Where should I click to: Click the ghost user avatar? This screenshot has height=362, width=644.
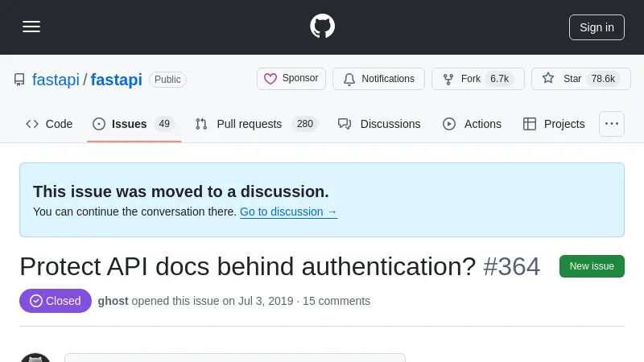point(35,357)
